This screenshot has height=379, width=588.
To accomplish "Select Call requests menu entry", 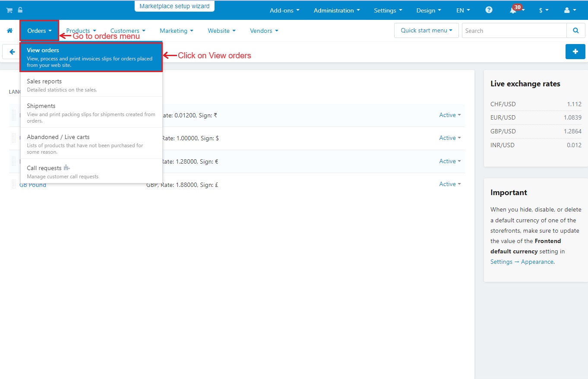I will point(92,171).
